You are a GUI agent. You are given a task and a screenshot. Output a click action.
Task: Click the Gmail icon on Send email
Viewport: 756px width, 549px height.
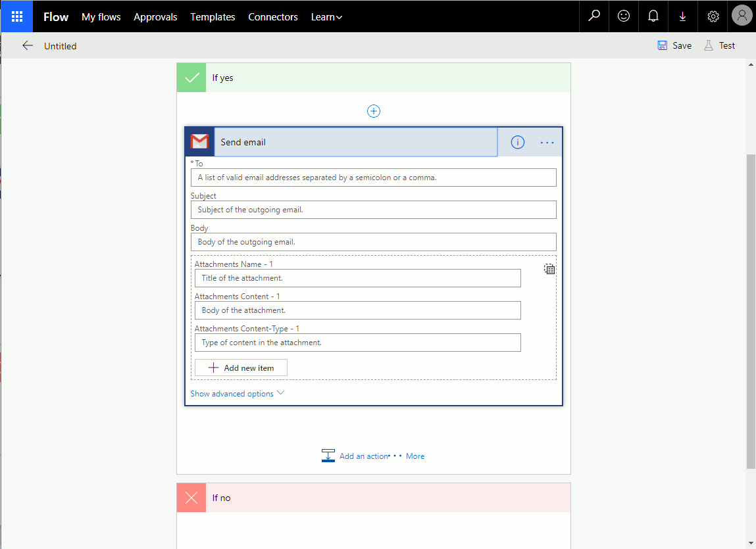point(199,142)
